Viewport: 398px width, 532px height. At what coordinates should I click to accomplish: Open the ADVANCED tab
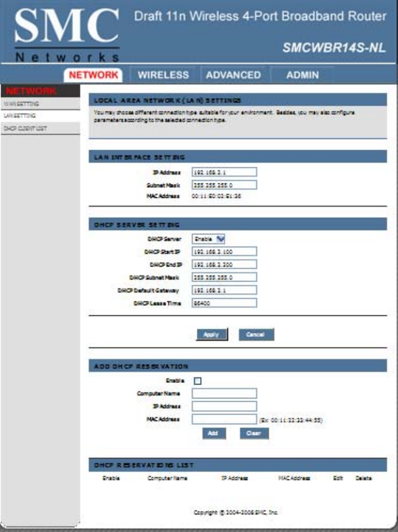[233, 75]
